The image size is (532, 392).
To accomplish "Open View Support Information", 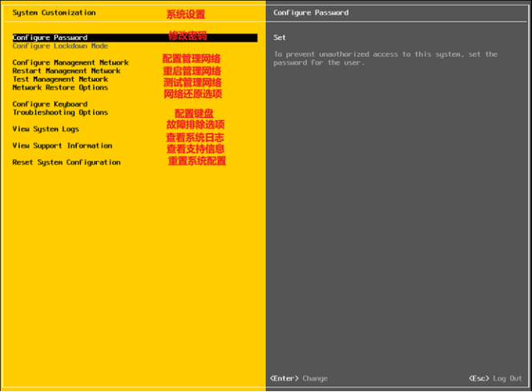I will point(62,146).
